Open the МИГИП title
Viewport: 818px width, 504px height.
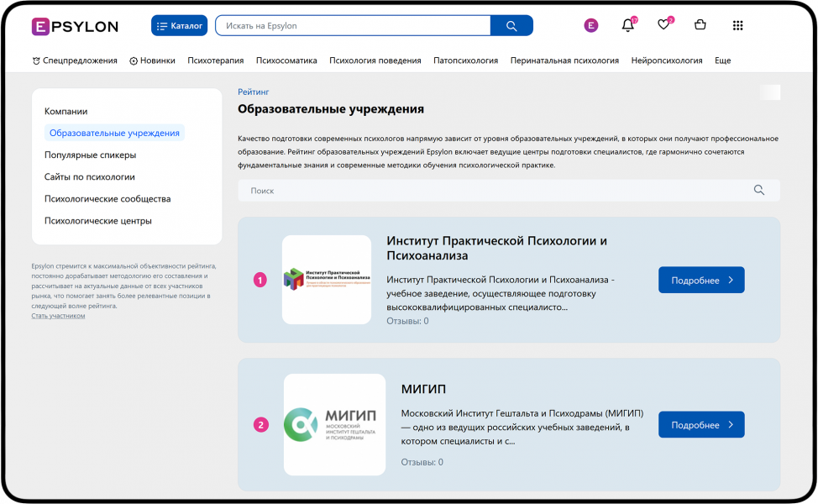coord(423,389)
